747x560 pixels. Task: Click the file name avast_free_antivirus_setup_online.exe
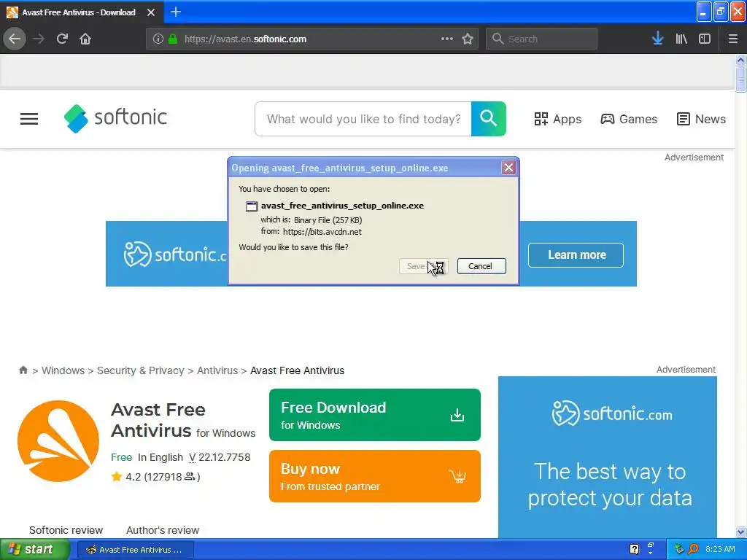[x=342, y=206]
